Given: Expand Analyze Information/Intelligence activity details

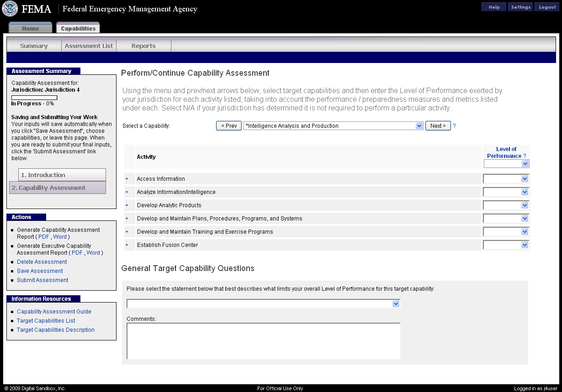Looking at the screenshot, I should pyautogui.click(x=127, y=192).
